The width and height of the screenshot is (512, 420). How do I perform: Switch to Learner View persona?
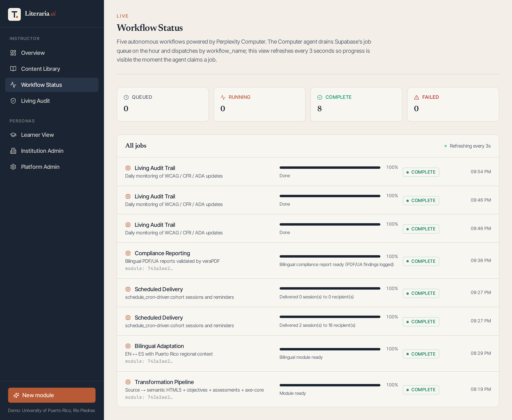(x=52, y=135)
